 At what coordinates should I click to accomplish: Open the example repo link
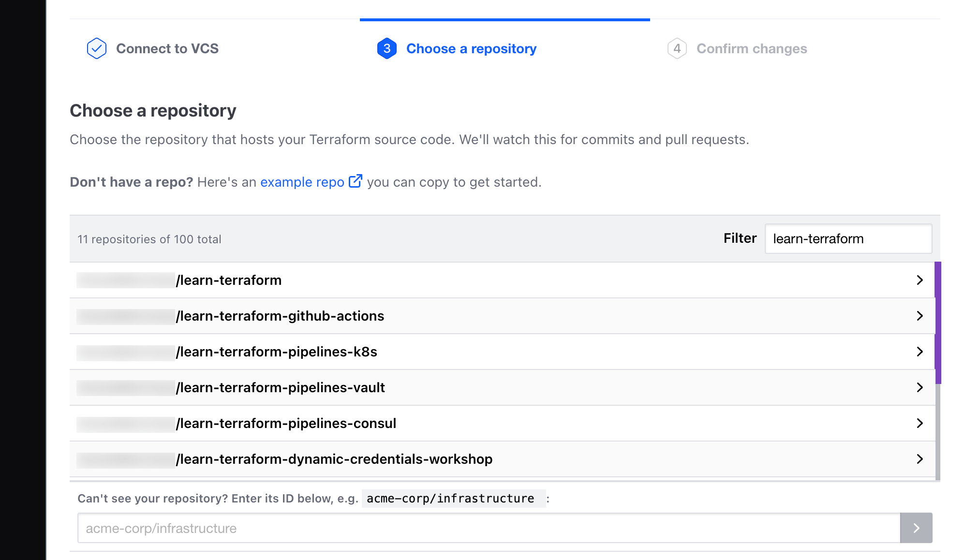pos(302,182)
